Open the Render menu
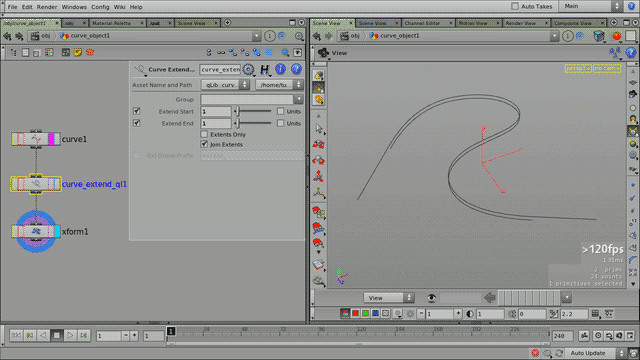640x360 pixels. (x=47, y=7)
